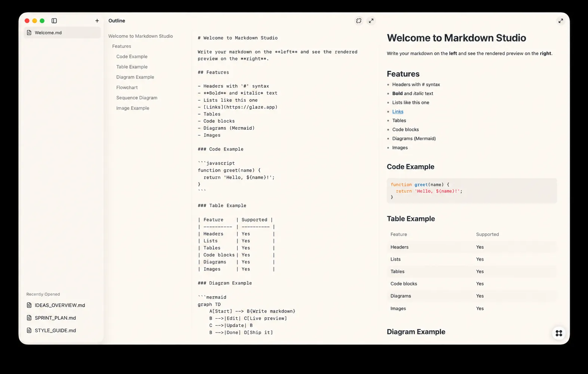Click the green fullscreen window button
The width and height of the screenshot is (588, 374).
point(42,21)
